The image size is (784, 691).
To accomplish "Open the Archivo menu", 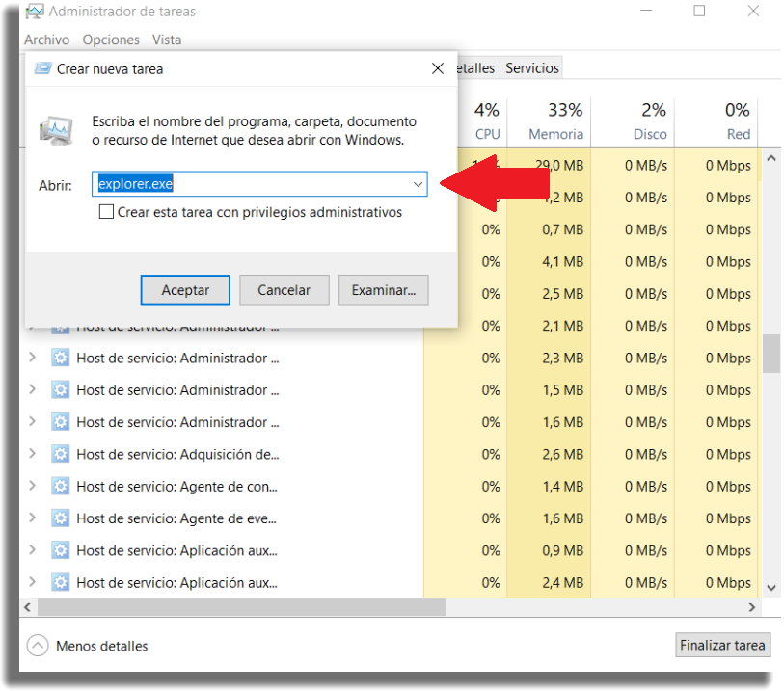I will (x=46, y=40).
